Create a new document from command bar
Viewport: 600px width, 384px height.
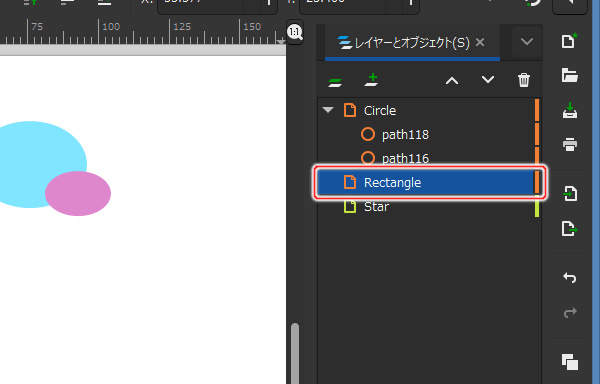pyautogui.click(x=569, y=41)
